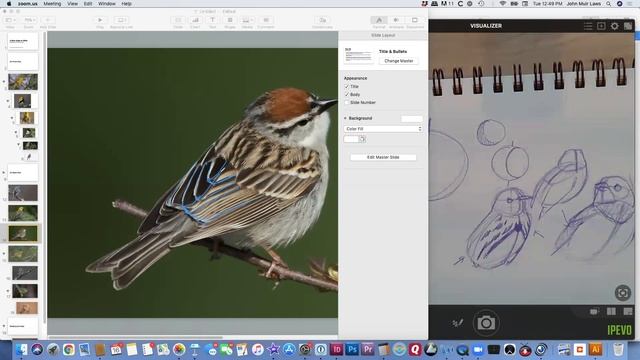Open Premiere Pro from the Dock
The height and width of the screenshot is (360, 640).
tap(368, 350)
